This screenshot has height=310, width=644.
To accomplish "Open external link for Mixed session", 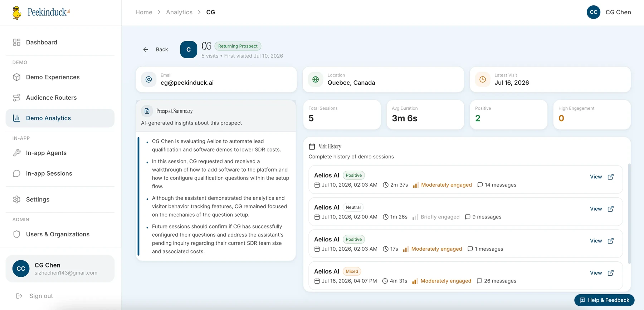I will (611, 273).
